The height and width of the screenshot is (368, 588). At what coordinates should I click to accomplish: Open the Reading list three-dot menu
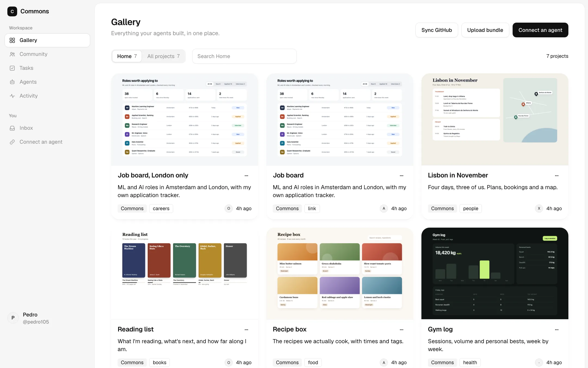click(x=246, y=330)
